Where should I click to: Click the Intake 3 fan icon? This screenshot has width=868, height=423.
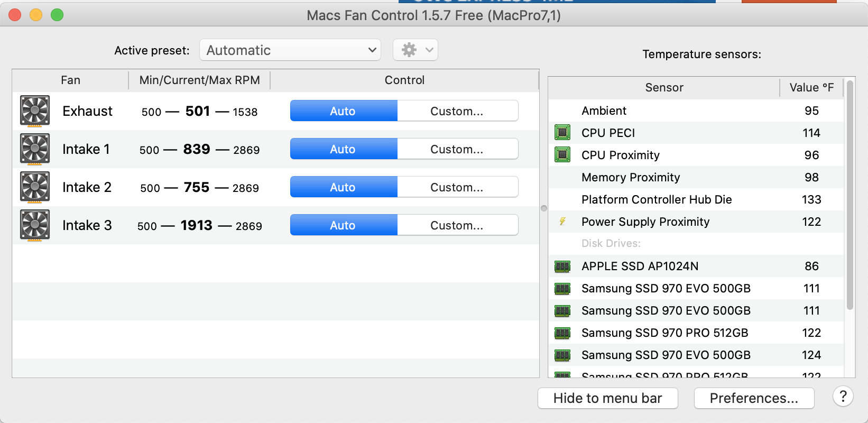tap(35, 225)
